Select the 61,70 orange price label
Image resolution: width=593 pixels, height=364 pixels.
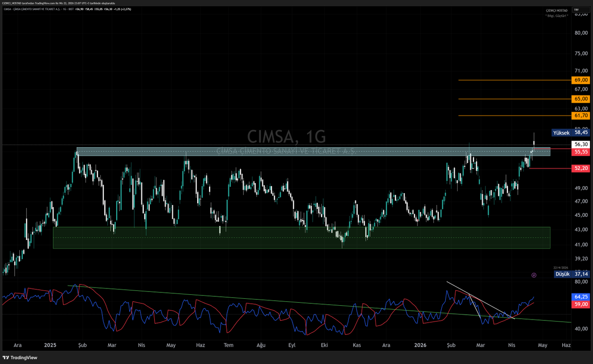581,116
